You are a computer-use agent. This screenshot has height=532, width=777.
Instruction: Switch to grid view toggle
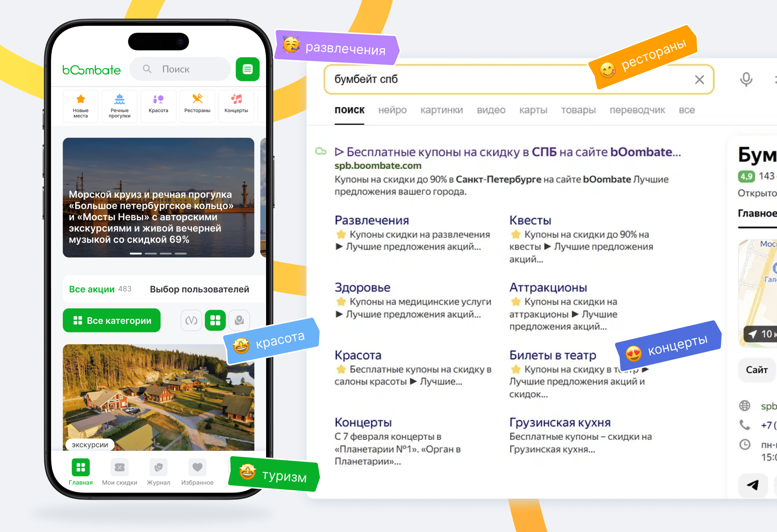point(215,321)
